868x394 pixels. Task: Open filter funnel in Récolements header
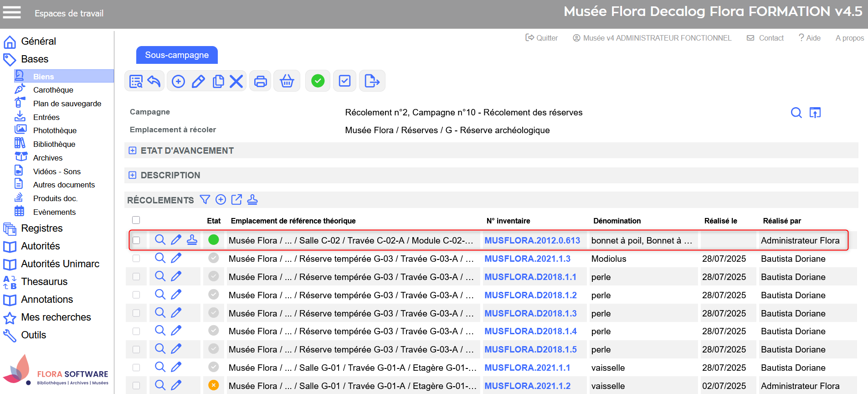pos(205,200)
